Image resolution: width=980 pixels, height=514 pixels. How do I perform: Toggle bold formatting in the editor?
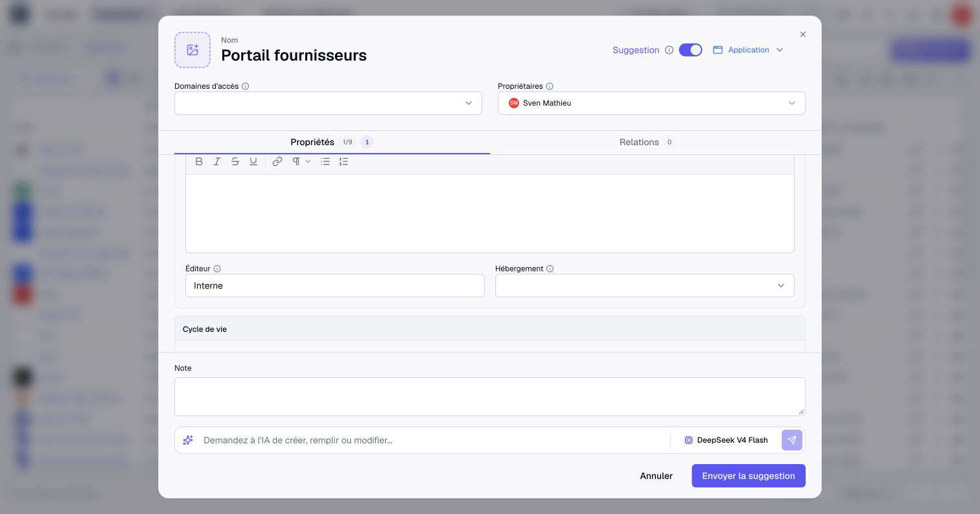[x=199, y=161]
